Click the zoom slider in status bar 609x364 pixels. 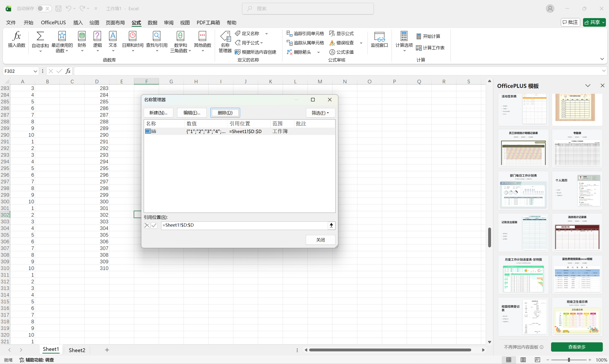click(x=569, y=360)
